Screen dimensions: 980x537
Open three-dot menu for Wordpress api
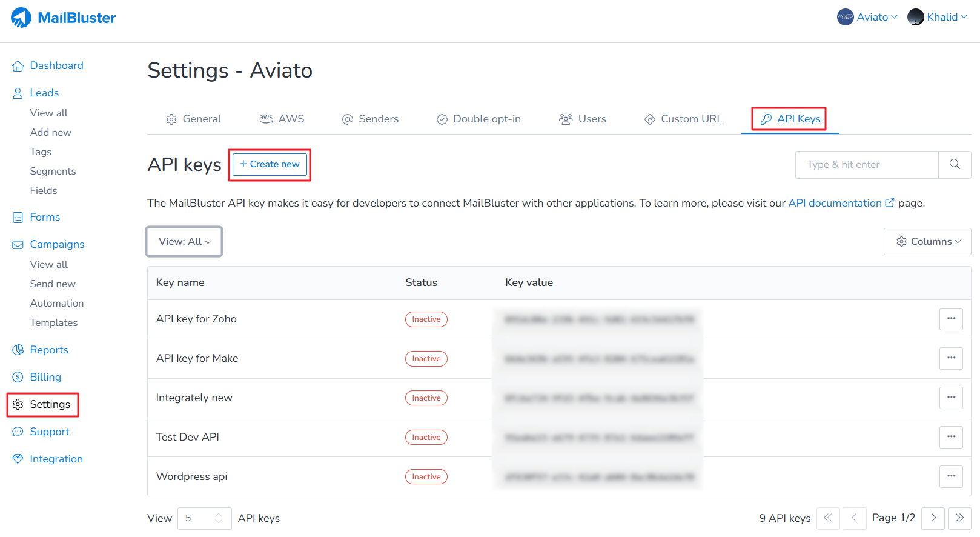[x=951, y=476]
